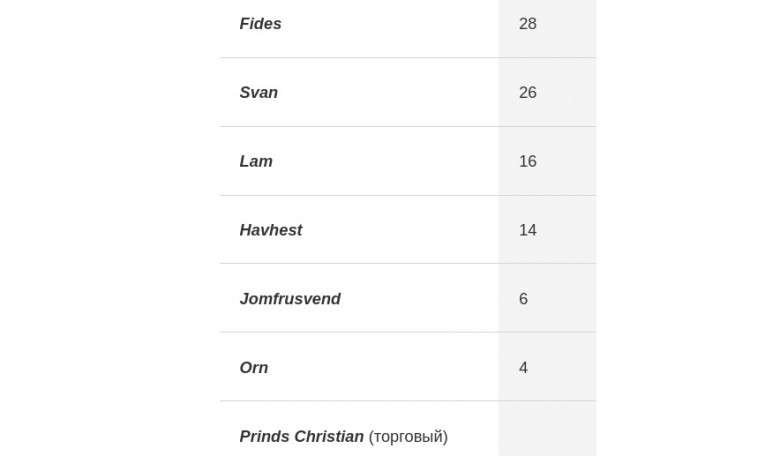Click blank space right of Fides name
Image resolution: width=780 pixels, height=456 pixels.
tap(390, 23)
